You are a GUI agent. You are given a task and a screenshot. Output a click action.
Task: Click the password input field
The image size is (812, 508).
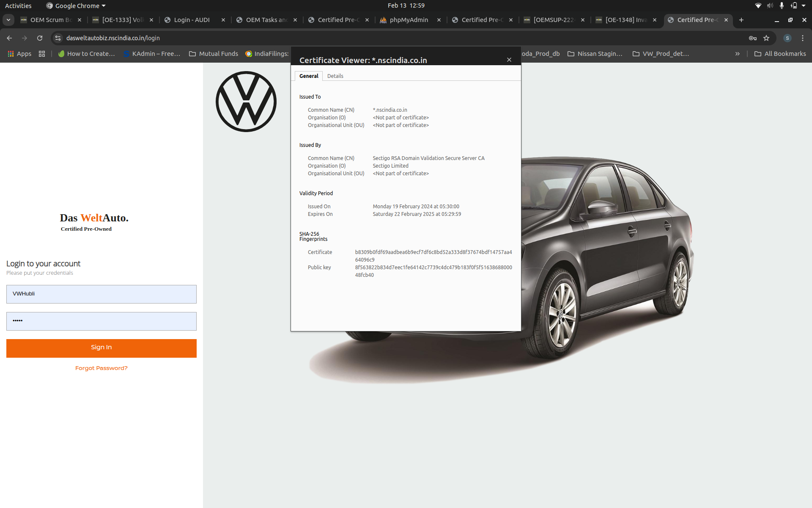coord(101,321)
